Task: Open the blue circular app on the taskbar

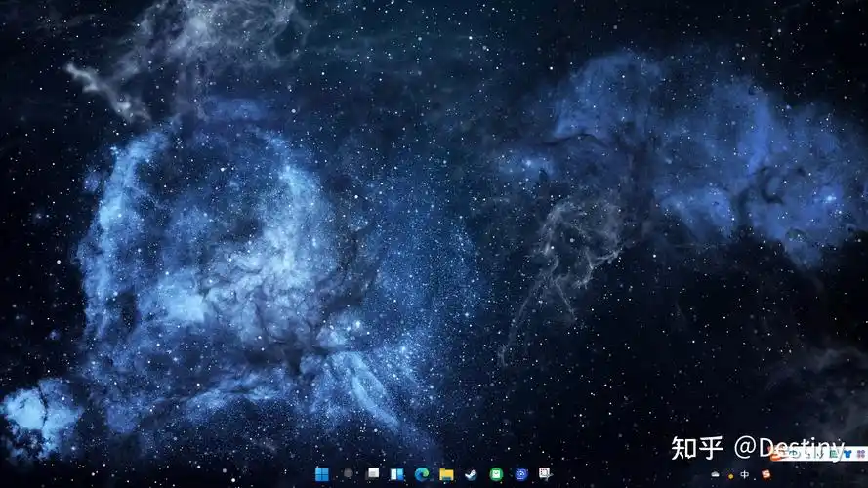Action: [x=521, y=474]
